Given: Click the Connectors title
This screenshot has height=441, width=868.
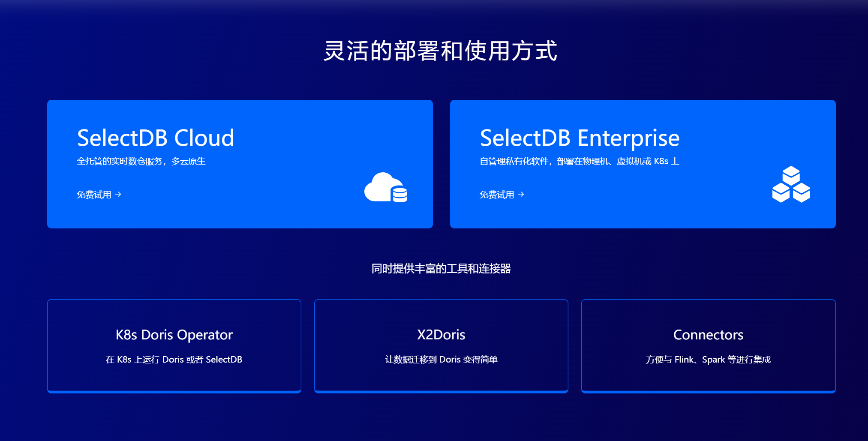Looking at the screenshot, I should [x=708, y=335].
